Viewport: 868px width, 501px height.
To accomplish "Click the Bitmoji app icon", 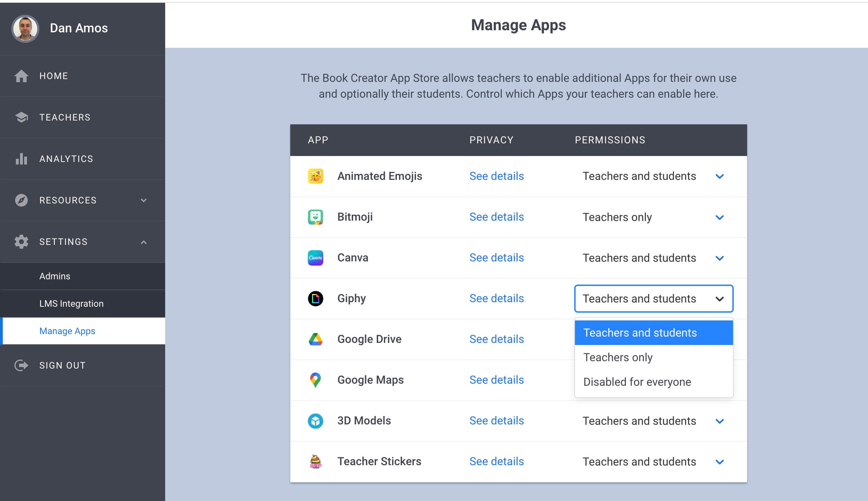I will pos(316,217).
